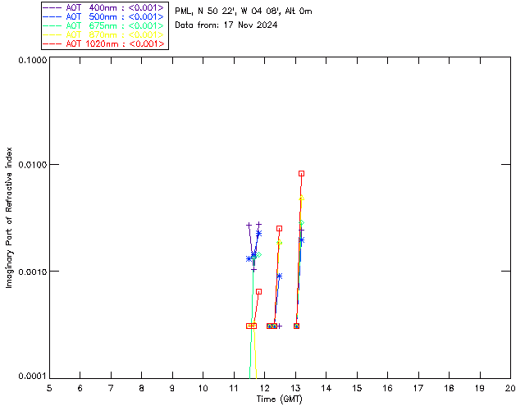Click the 'Data from: 17 Nov 2024' text

point(226,25)
